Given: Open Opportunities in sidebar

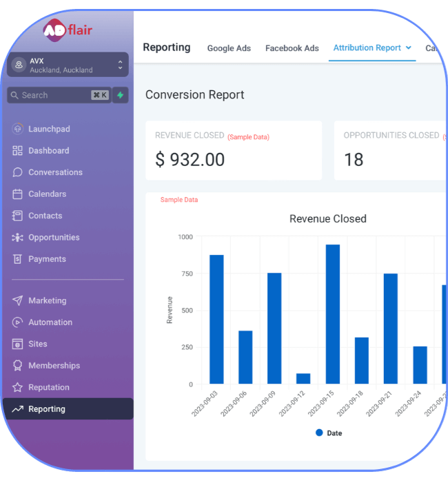Looking at the screenshot, I should click(x=54, y=238).
